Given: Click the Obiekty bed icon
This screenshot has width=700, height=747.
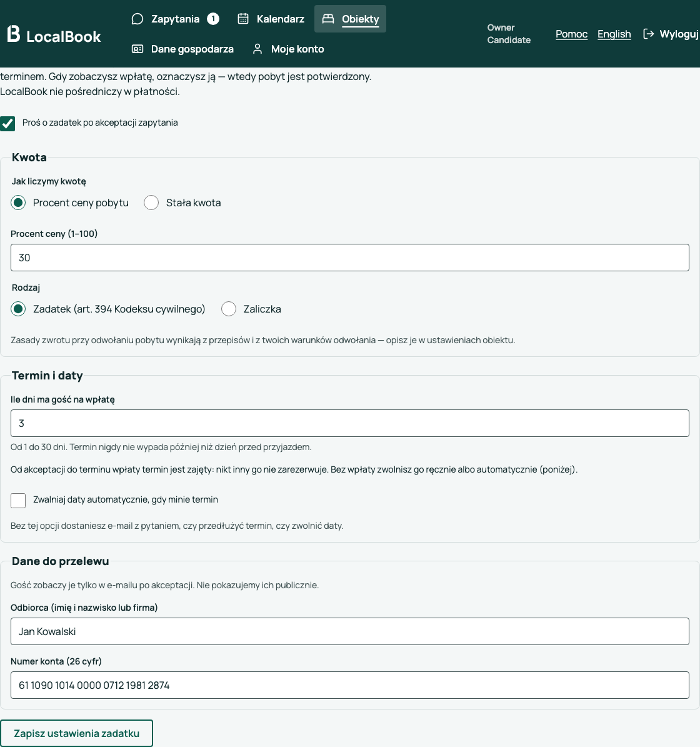Looking at the screenshot, I should pos(328,19).
